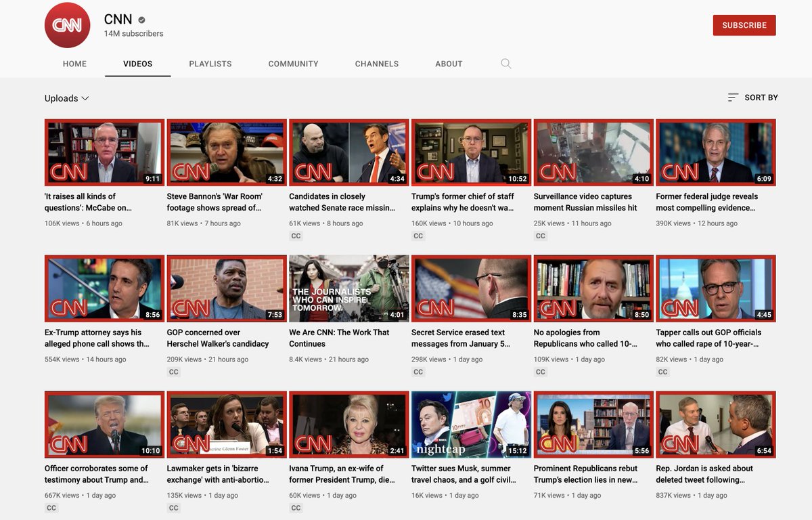The height and width of the screenshot is (520, 812).
Task: Open 'It raises all kinds of questions' McCabe video title
Action: tap(89, 202)
